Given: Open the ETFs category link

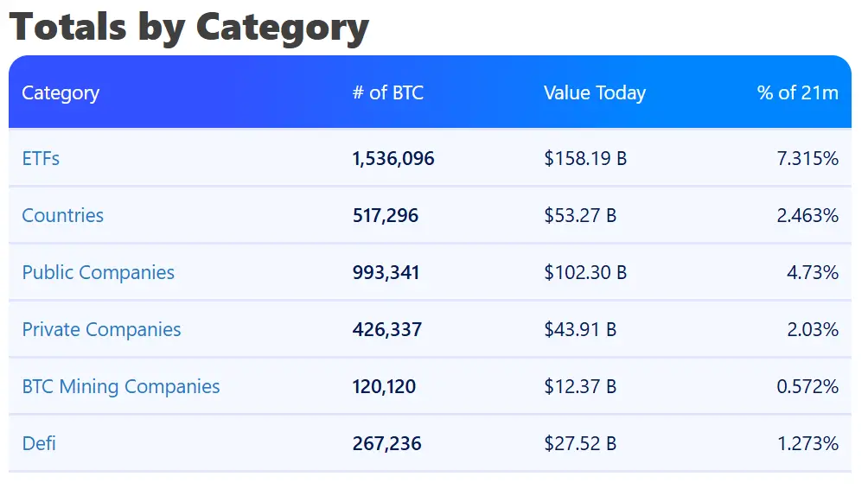Looking at the screenshot, I should tap(41, 159).
